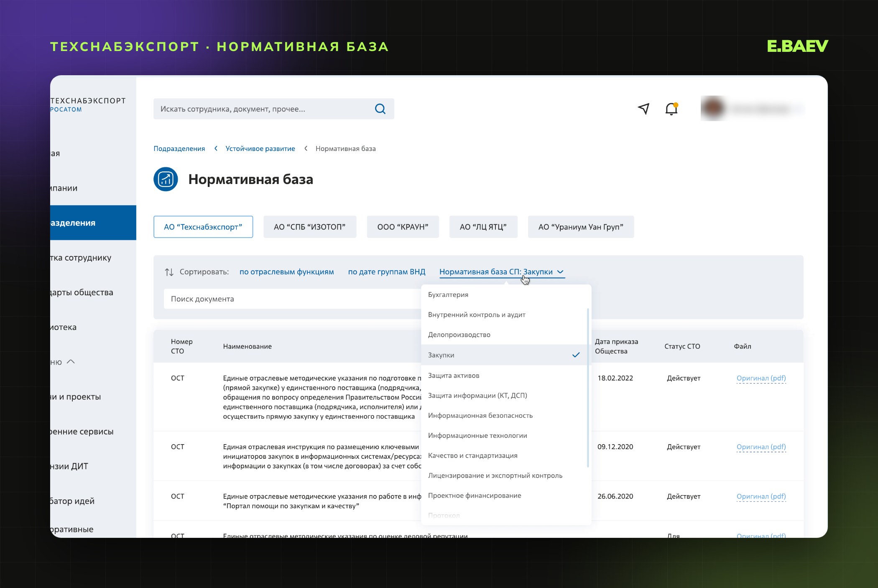Click the blurred user avatar

pos(713,108)
